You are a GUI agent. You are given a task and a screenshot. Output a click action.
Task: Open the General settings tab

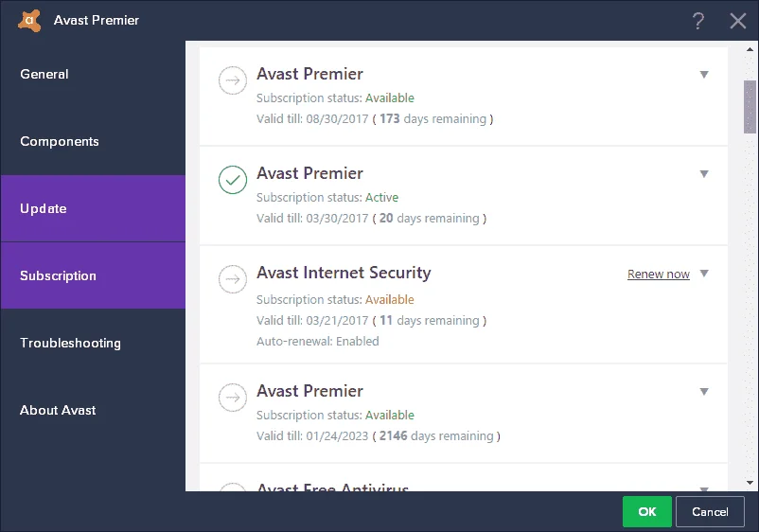click(93, 74)
